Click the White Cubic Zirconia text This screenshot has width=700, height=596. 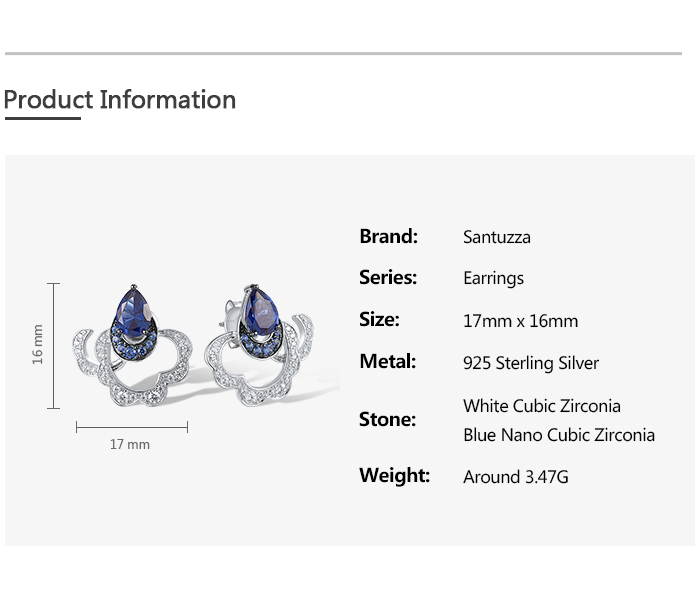coord(542,406)
